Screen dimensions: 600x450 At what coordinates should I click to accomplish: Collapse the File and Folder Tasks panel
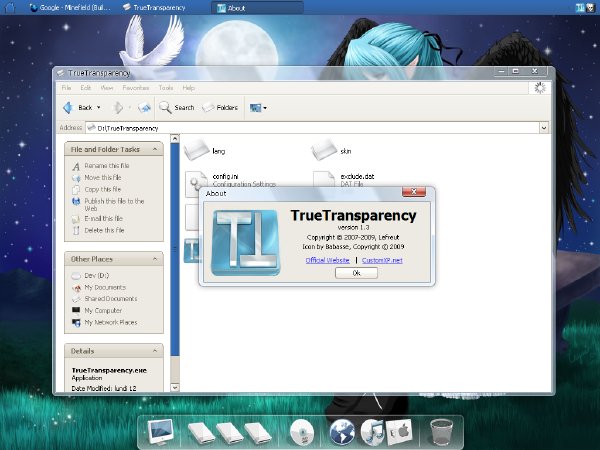(155, 149)
